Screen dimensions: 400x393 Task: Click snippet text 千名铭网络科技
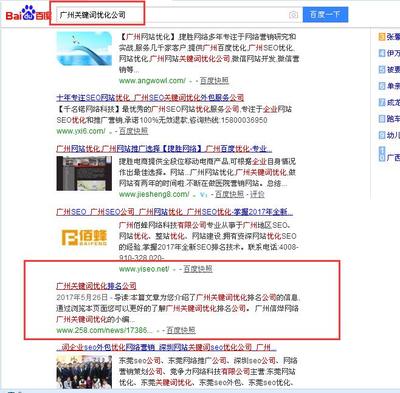point(89,109)
